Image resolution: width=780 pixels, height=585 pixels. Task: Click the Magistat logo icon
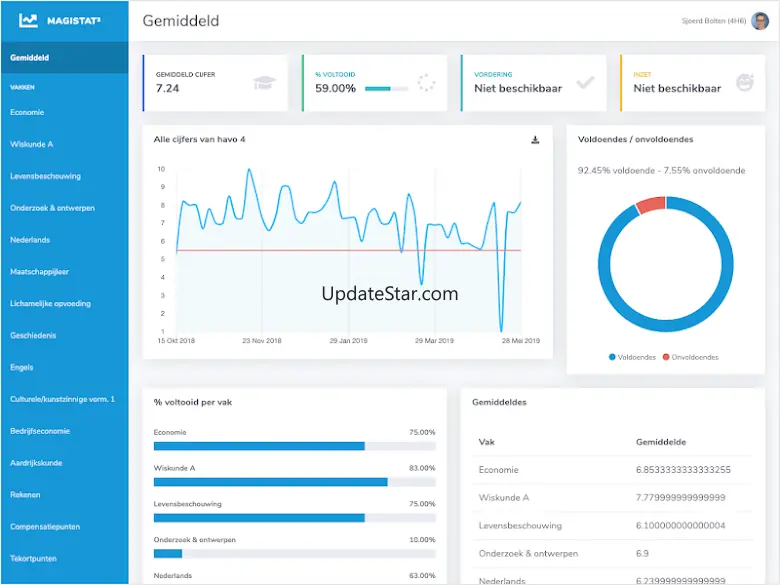[x=28, y=20]
